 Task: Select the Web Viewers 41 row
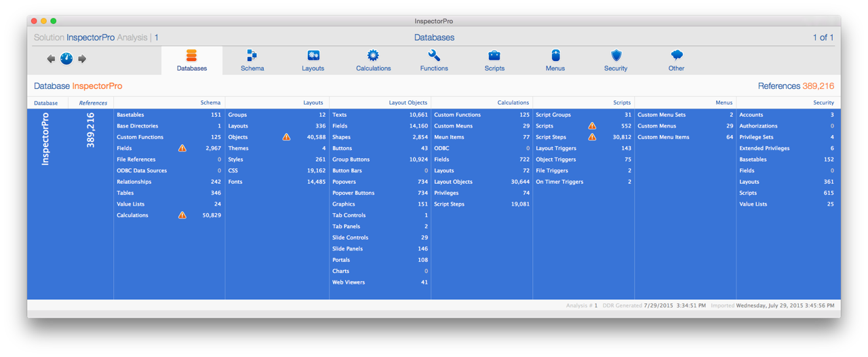380,282
